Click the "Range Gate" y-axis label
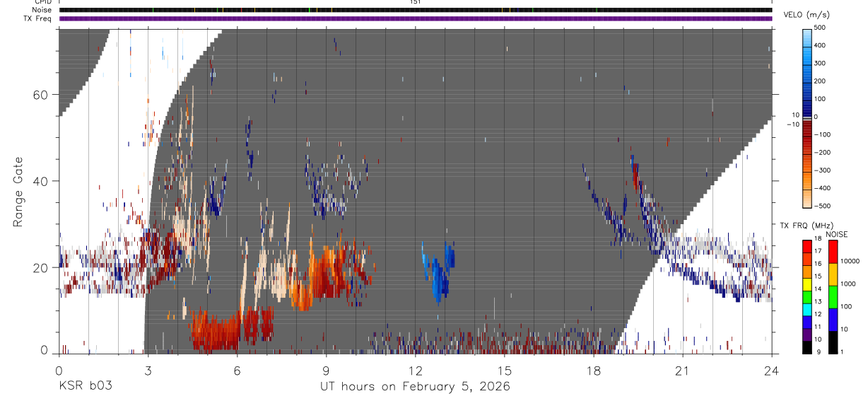 (x=19, y=192)
